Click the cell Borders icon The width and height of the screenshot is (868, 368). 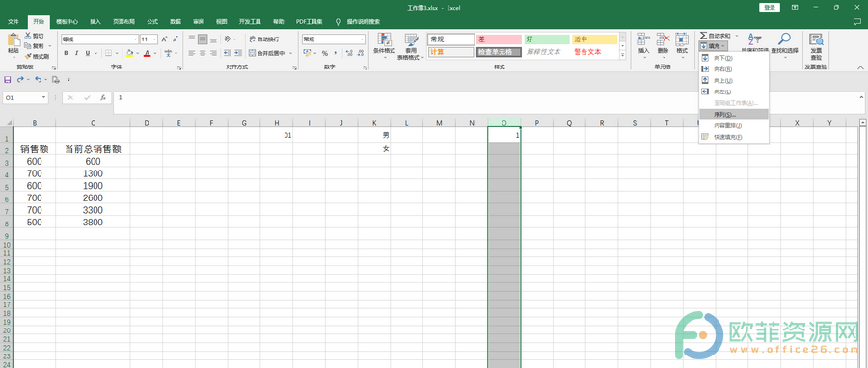[x=108, y=53]
